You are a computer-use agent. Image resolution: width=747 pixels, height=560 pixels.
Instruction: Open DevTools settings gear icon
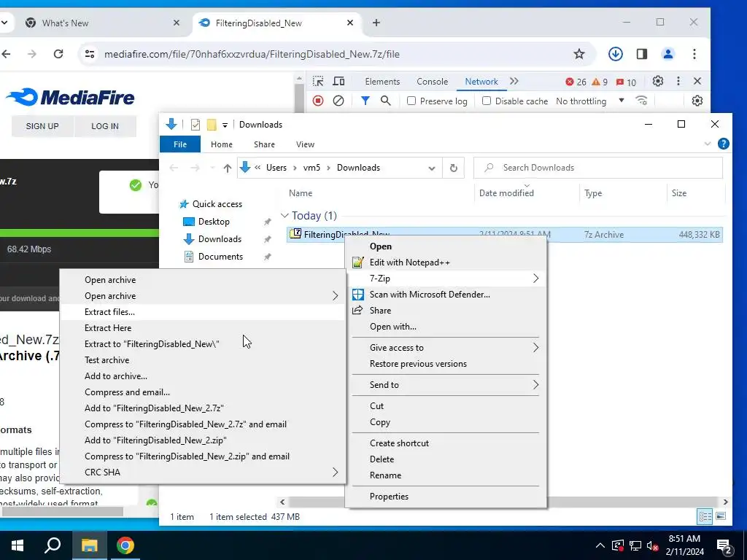pos(658,81)
